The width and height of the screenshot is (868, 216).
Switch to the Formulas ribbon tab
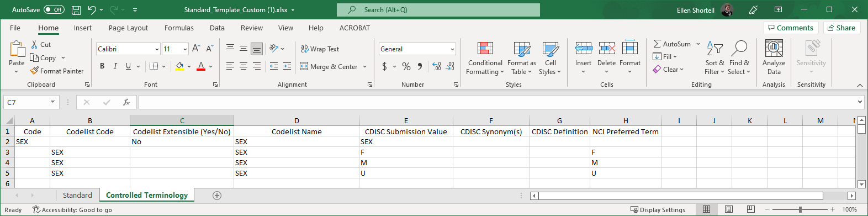tap(179, 28)
